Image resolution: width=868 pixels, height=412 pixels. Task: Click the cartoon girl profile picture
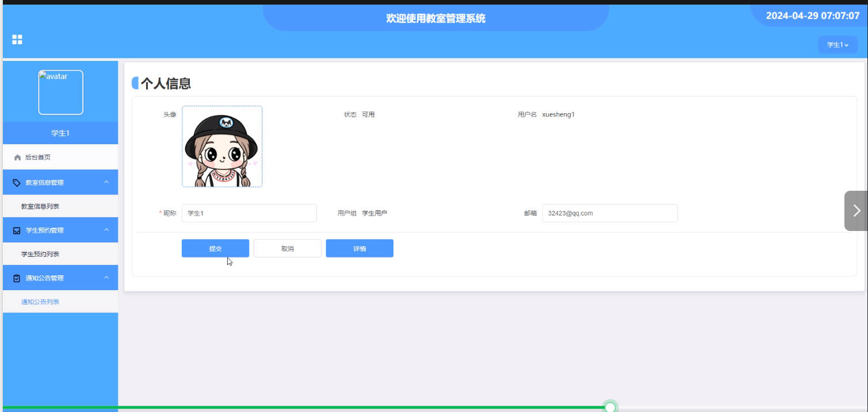click(x=222, y=147)
